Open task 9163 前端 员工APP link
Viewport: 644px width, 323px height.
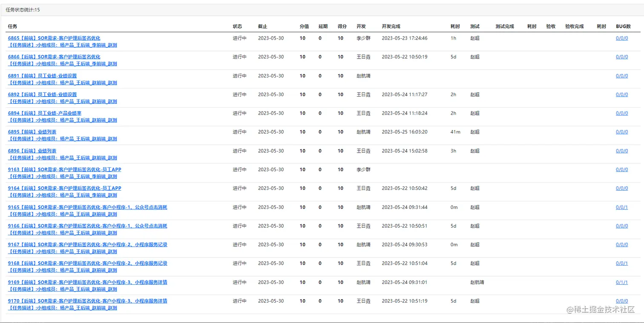pos(64,169)
